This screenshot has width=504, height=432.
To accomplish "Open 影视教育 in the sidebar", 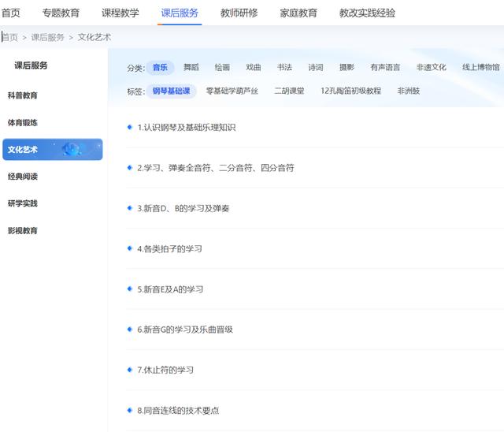I will [23, 231].
